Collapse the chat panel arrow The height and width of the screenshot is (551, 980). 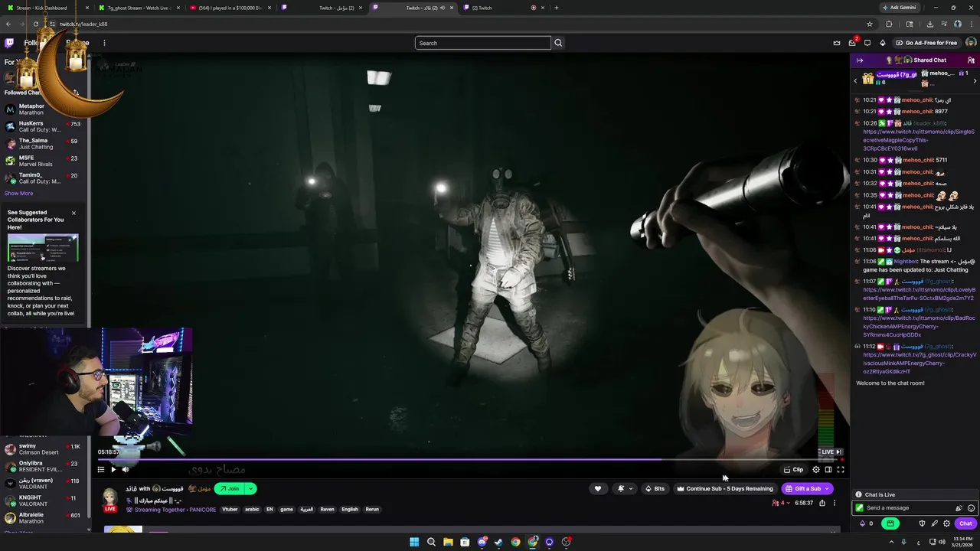860,60
